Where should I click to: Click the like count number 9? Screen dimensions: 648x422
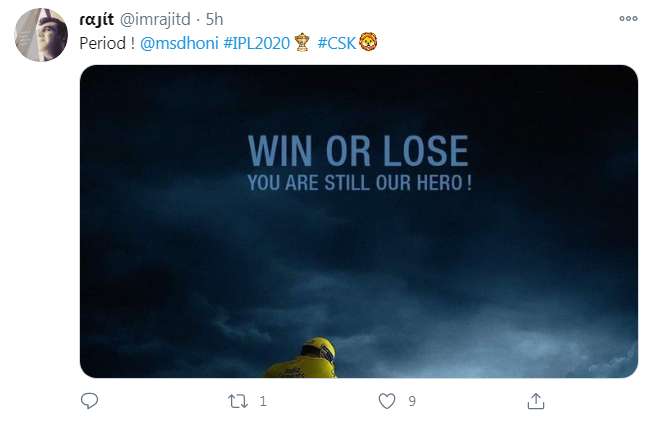(x=412, y=401)
